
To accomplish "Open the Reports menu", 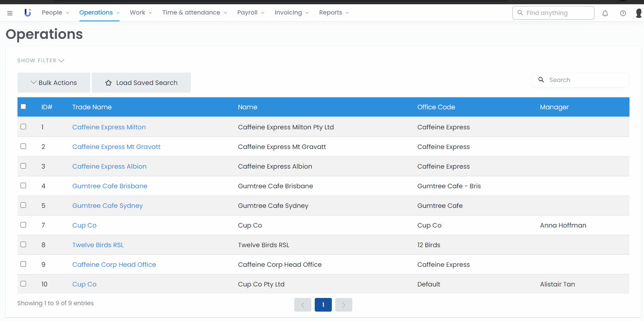I will pos(334,13).
